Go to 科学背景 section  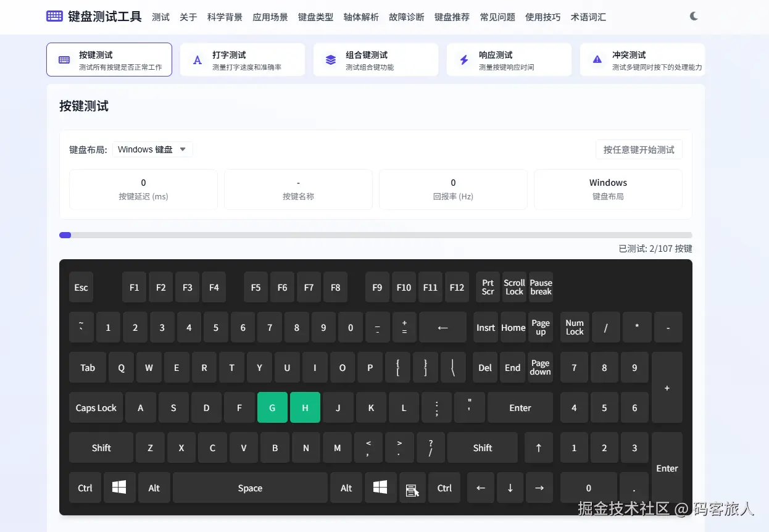[225, 17]
